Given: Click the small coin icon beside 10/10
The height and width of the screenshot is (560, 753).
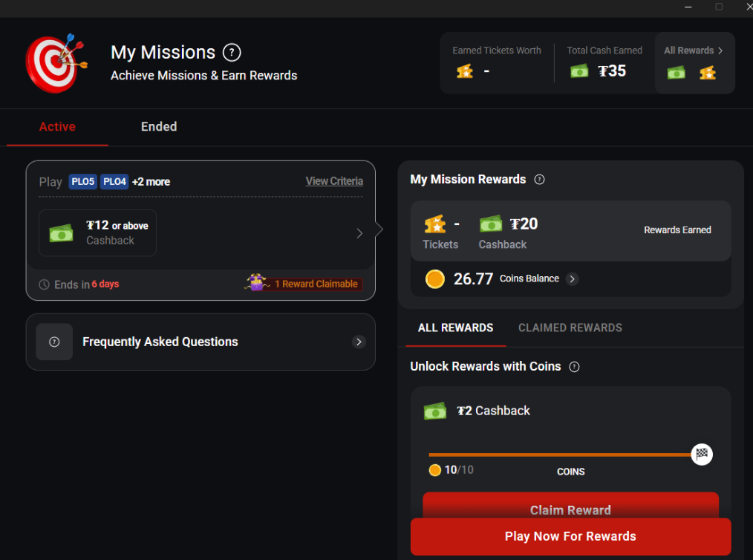Looking at the screenshot, I should pos(434,470).
